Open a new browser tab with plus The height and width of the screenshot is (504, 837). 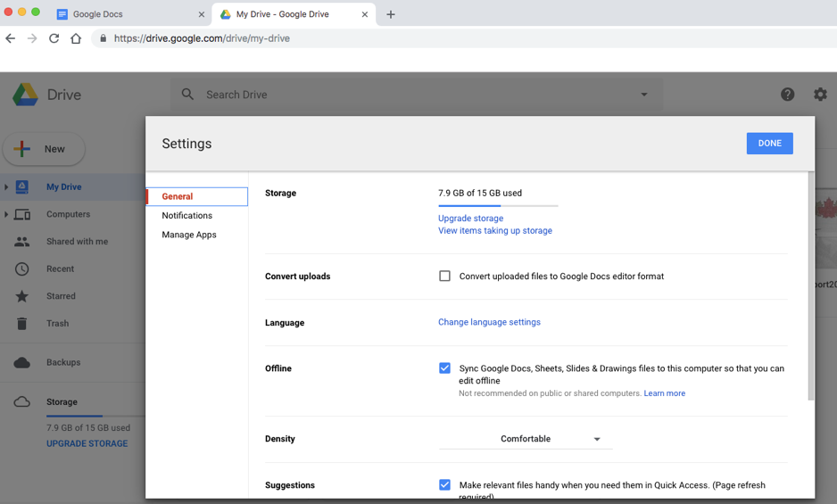pos(391,14)
